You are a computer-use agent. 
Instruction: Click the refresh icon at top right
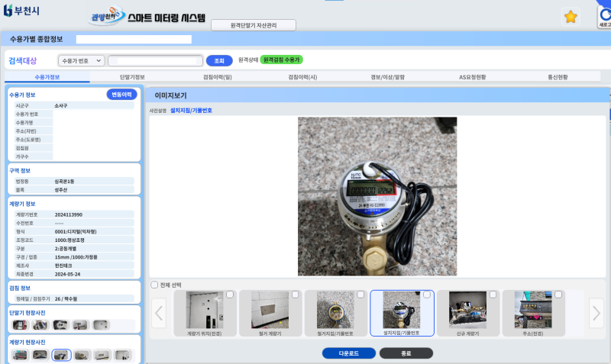click(604, 15)
